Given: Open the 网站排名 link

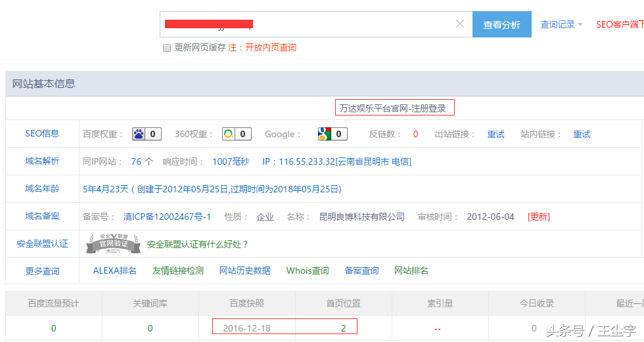Looking at the screenshot, I should [x=411, y=270].
